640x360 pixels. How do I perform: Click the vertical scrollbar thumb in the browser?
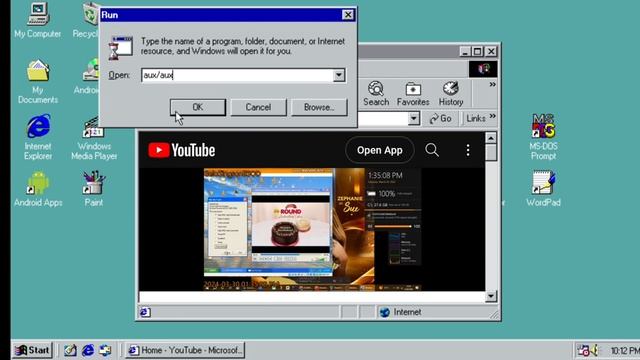click(491, 152)
